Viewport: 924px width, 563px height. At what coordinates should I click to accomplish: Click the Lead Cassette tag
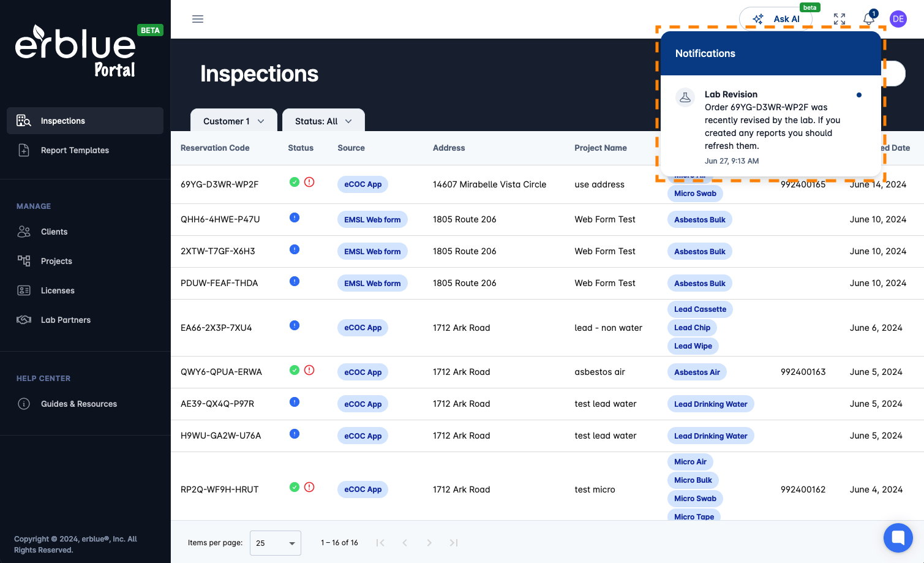pyautogui.click(x=700, y=309)
